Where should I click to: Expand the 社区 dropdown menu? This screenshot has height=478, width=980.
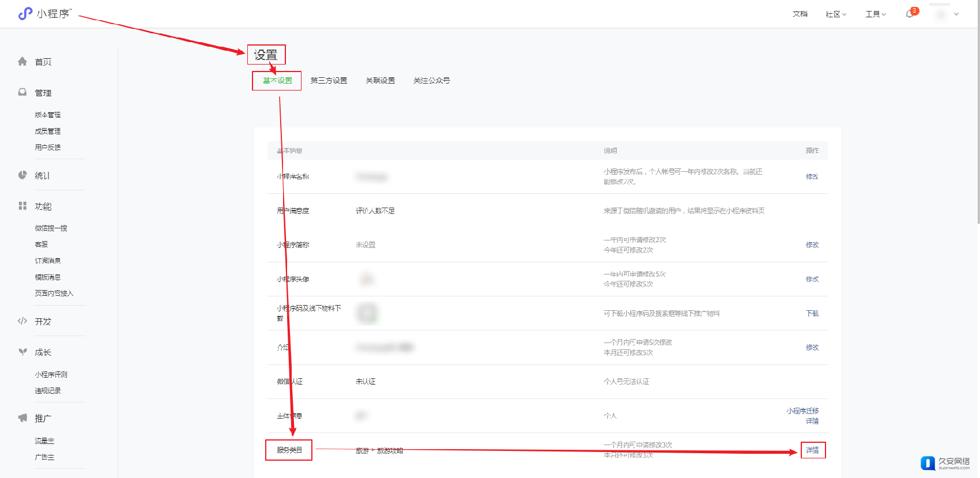pos(835,14)
